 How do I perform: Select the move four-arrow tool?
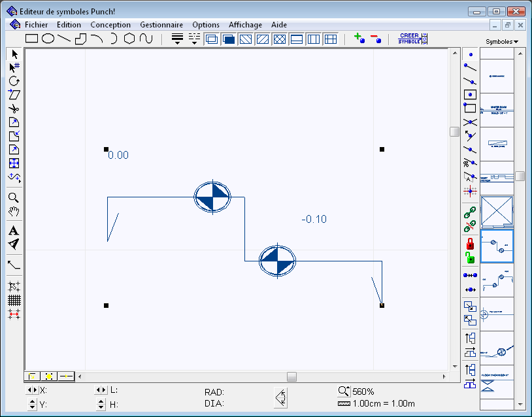(14, 163)
